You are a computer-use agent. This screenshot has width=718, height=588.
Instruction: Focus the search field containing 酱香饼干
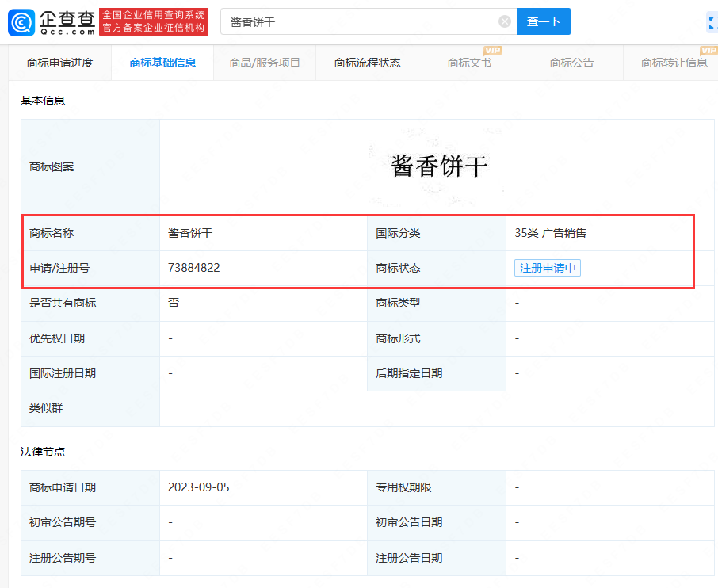[x=361, y=21]
